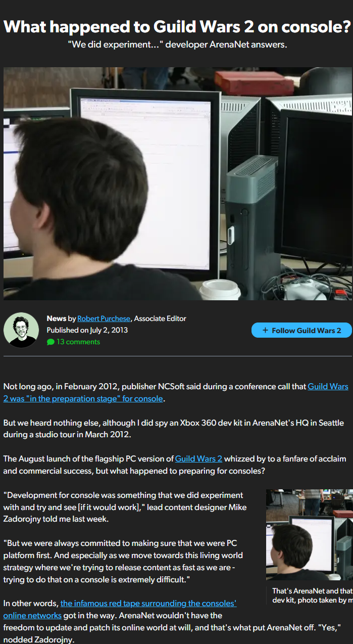This screenshot has height=644, width=353.
Task: Open the infamous red tape link
Action: pyautogui.click(x=120, y=609)
